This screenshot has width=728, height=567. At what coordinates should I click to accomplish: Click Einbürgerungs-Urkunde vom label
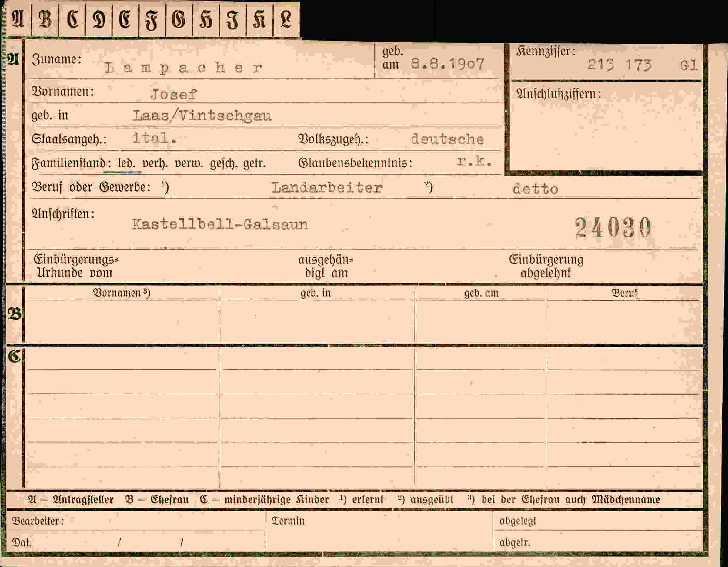tap(76, 266)
